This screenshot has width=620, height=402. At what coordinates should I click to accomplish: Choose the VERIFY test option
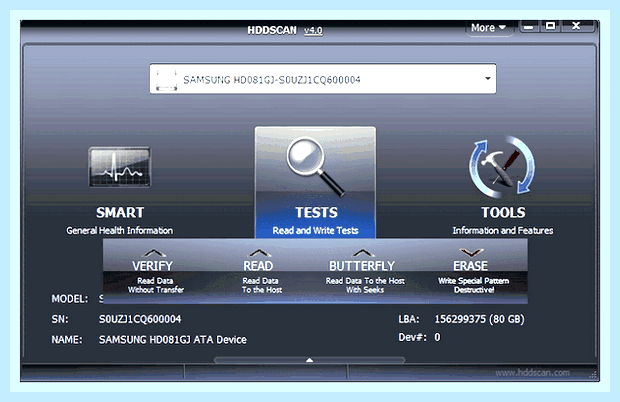coord(155,272)
